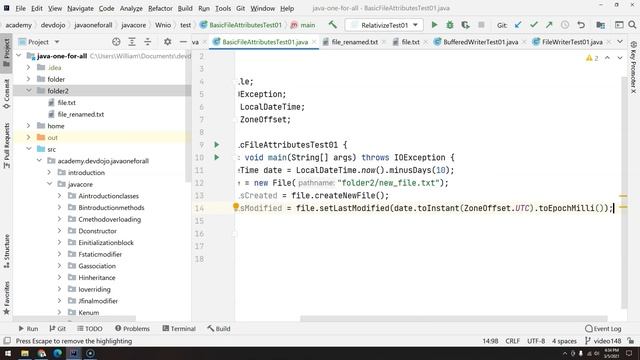Expand the introduction package
Screen dimensions: 640x360
(49, 172)
